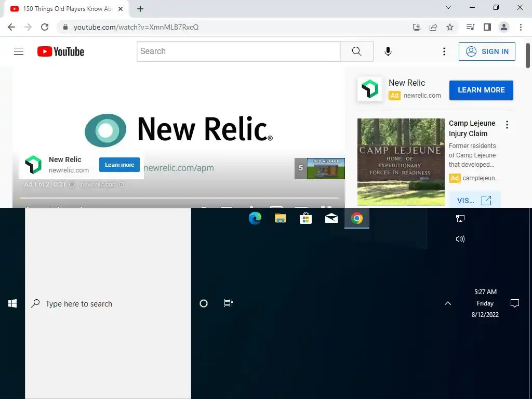Click the magnifier search button
The image size is (532, 399).
pos(357,51)
